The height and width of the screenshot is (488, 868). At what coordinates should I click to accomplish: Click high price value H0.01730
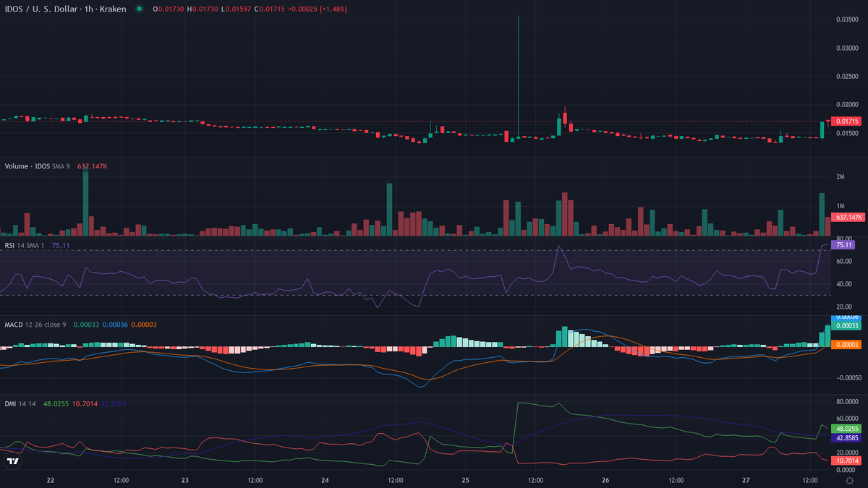coord(202,9)
